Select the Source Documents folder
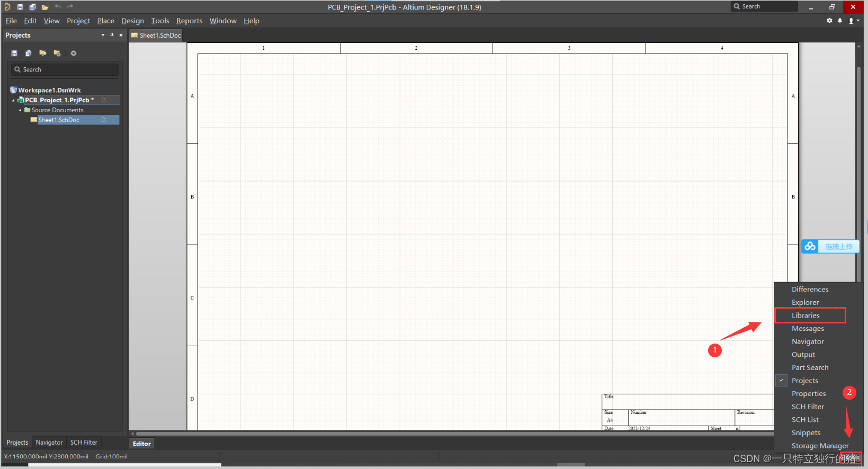This screenshot has width=868, height=469. (x=57, y=110)
